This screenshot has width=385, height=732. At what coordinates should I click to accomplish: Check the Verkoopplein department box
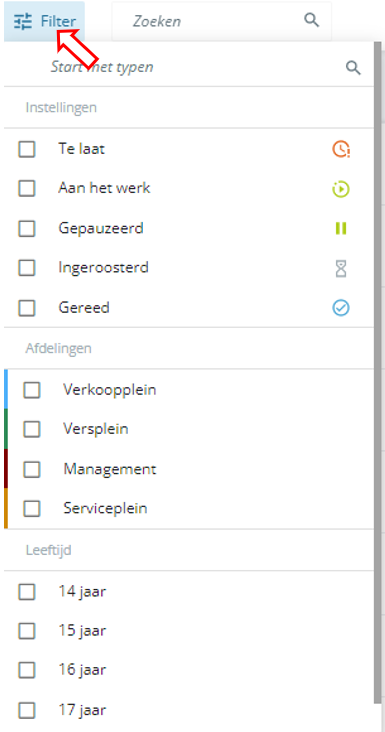pos(32,390)
